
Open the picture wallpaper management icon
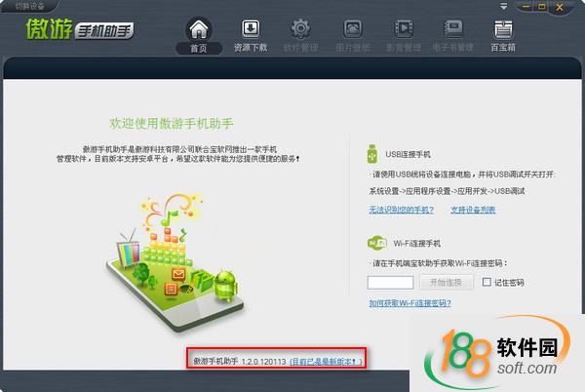(353, 28)
